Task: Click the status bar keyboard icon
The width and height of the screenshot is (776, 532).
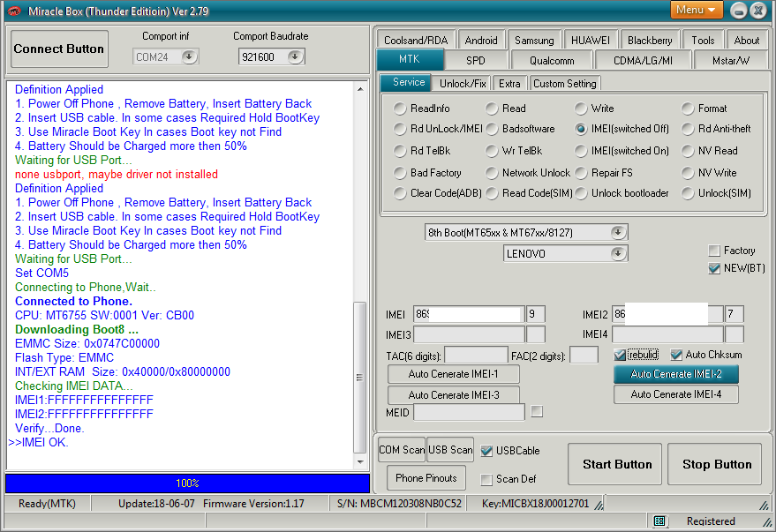Action: click(659, 521)
